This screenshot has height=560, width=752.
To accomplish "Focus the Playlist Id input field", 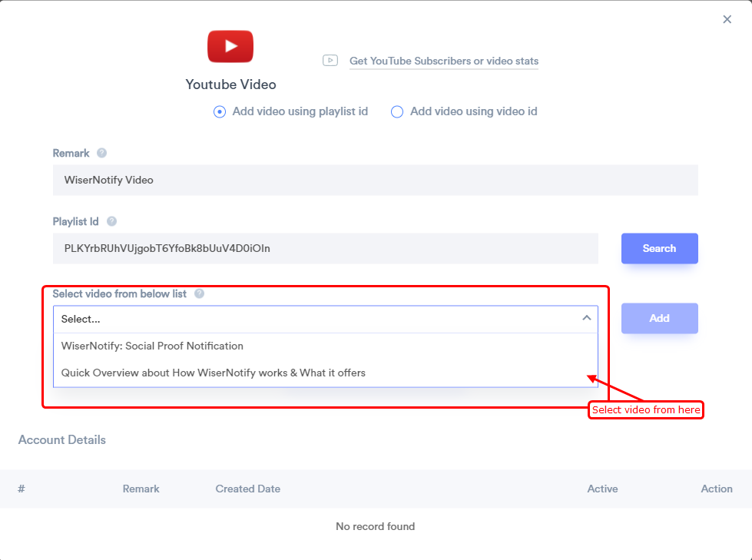I will tap(325, 248).
